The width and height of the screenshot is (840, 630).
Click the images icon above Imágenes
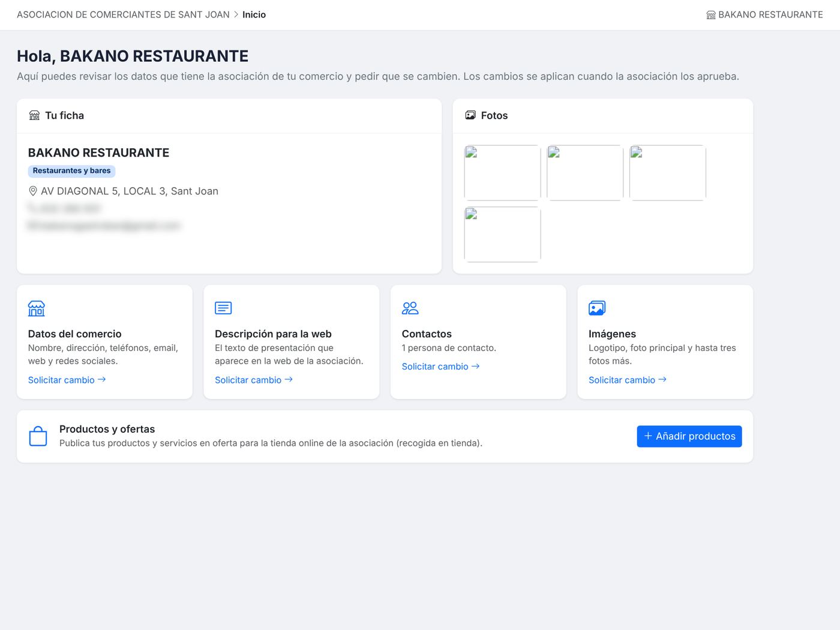pos(597,308)
